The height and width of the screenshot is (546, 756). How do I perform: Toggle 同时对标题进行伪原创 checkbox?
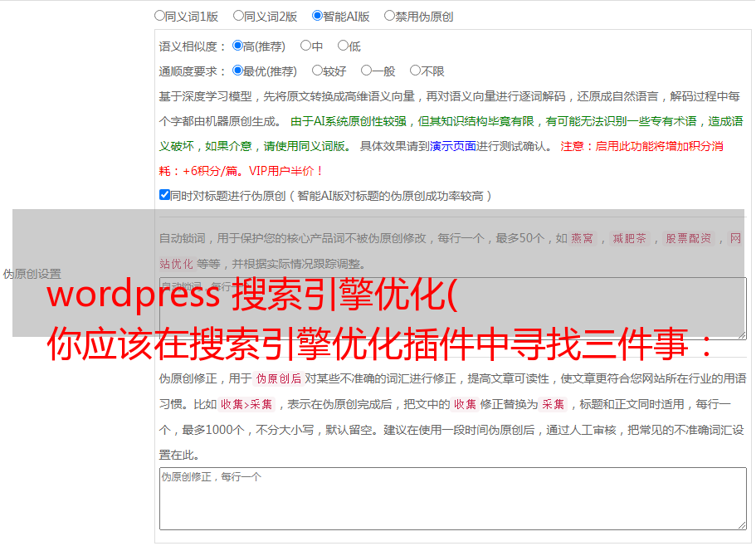coord(164,195)
